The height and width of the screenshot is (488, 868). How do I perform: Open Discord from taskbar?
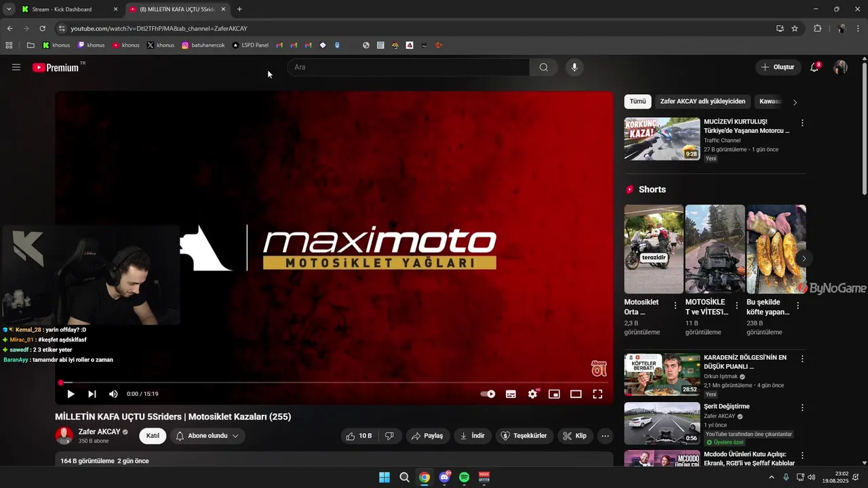coord(444,477)
